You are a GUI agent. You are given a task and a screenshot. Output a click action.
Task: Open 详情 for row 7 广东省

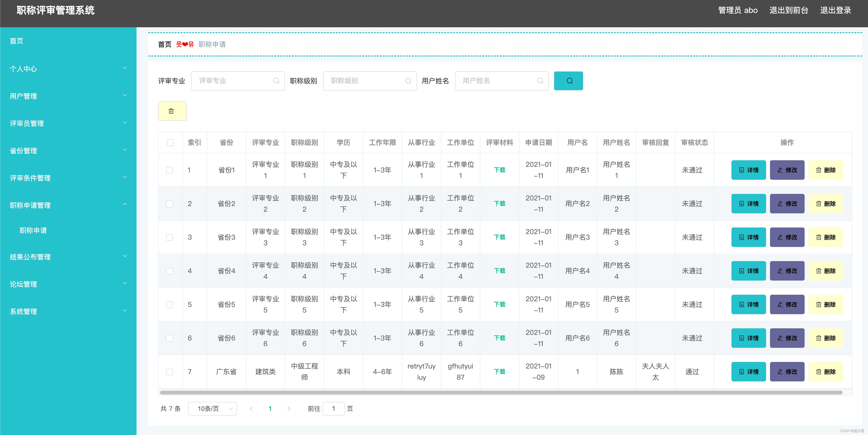[x=748, y=372]
